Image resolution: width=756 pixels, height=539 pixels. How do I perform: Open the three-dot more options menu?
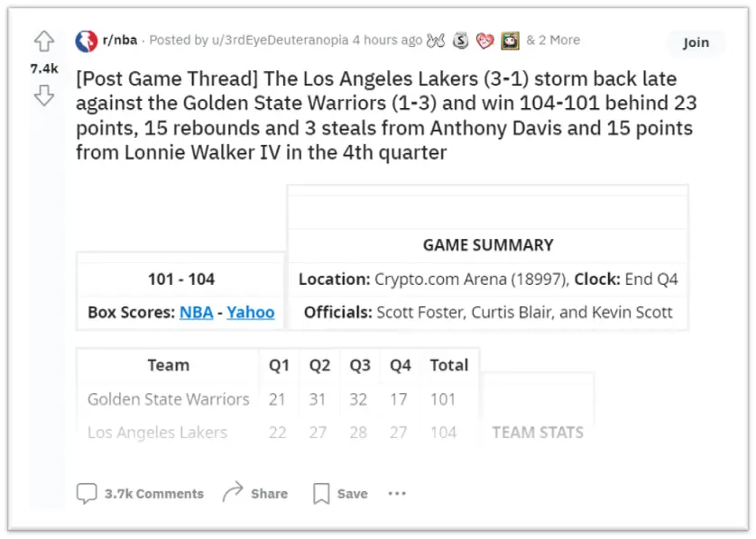coord(397,493)
